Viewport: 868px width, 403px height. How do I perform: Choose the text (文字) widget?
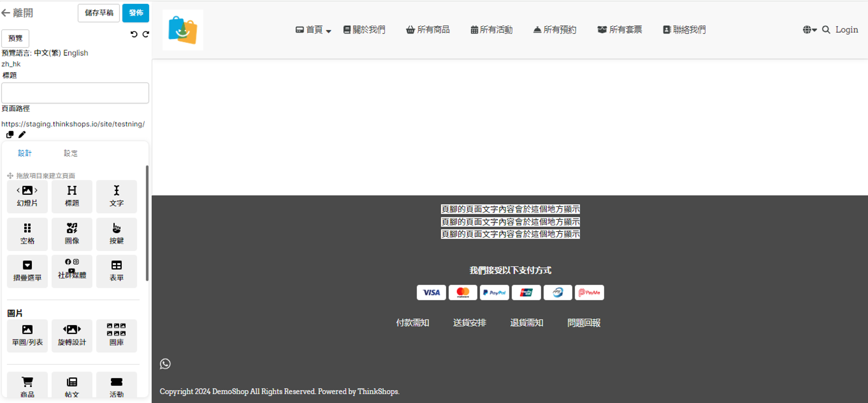pyautogui.click(x=116, y=196)
